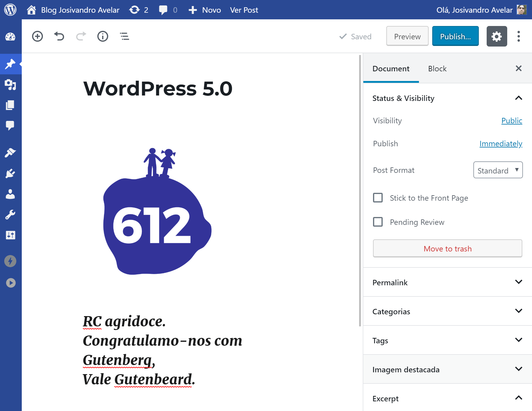Click the Vale Gutenbeard line
532x411 pixels.
point(139,379)
